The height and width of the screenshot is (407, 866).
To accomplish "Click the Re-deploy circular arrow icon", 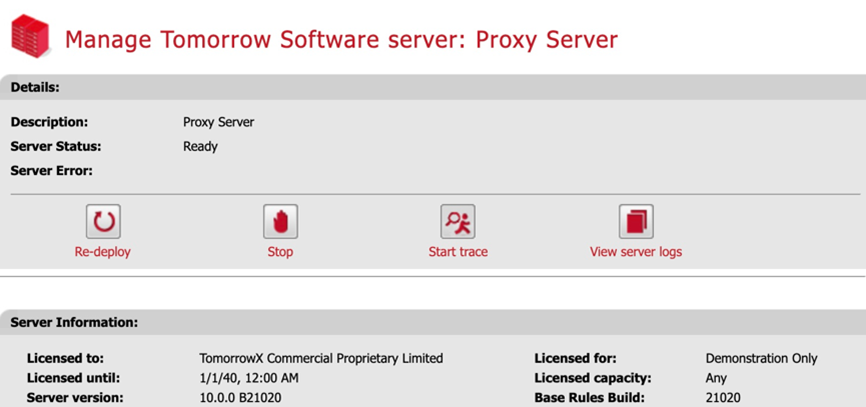I will (x=103, y=221).
